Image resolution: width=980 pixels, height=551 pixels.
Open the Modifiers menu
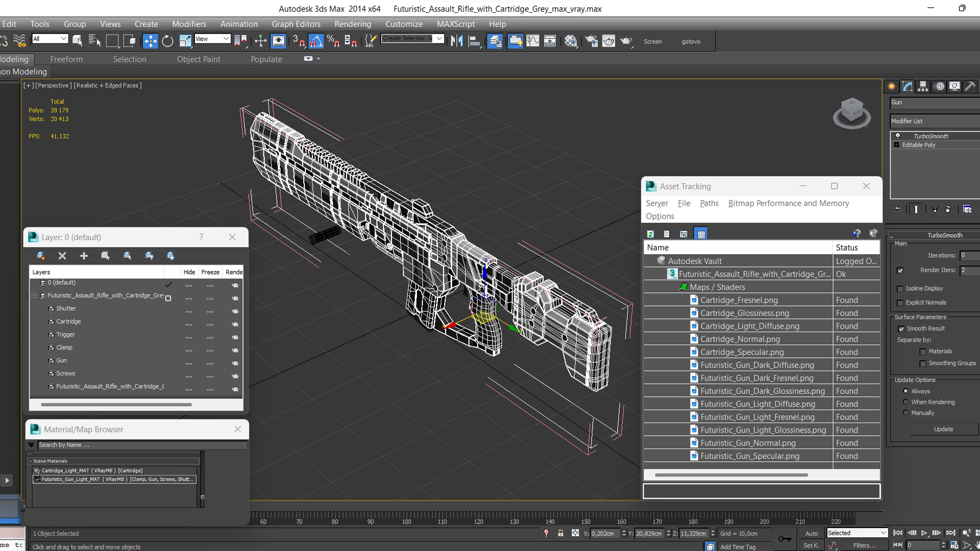189,24
